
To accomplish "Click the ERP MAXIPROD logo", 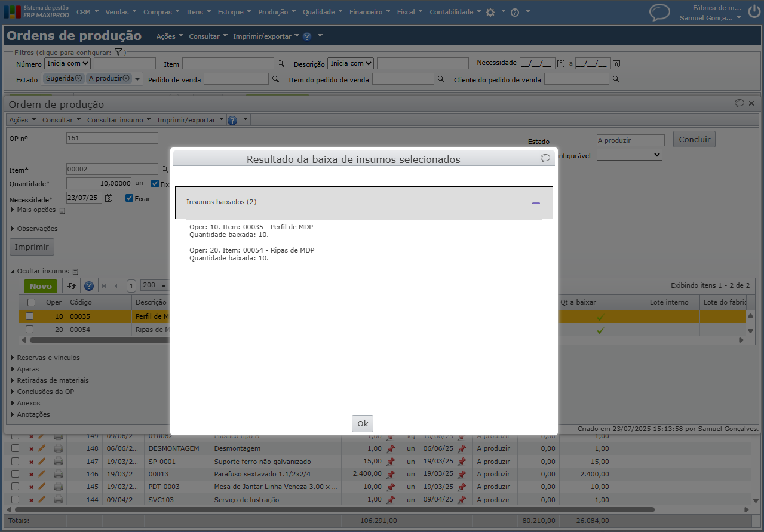I will tap(37, 11).
